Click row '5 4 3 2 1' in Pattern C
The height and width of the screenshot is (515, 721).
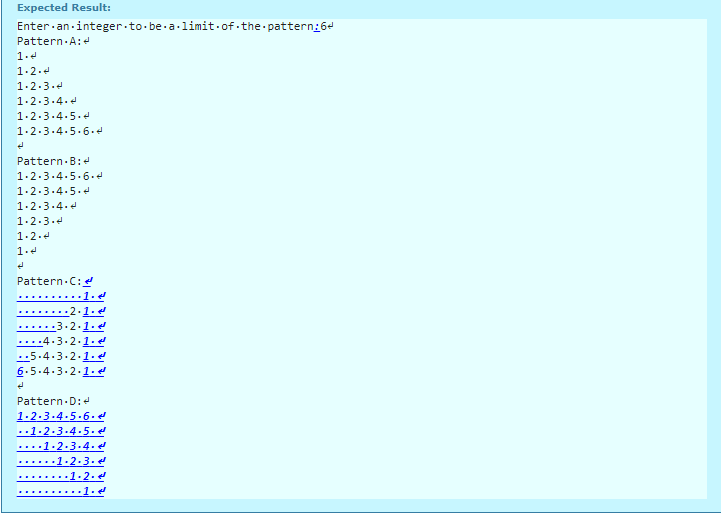click(61, 356)
